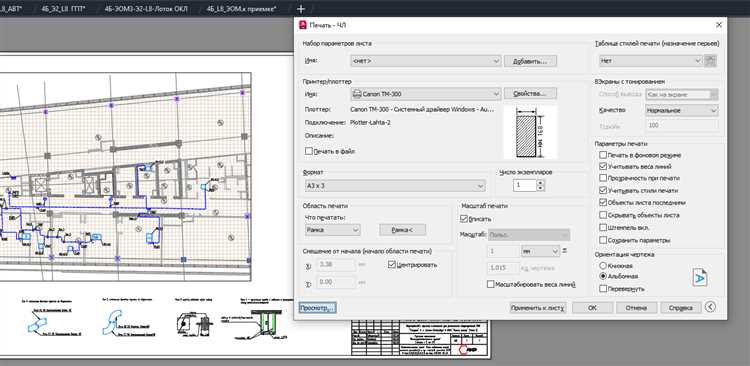Click Применить к листу button
Screen dimensions: 750x366
[x=538, y=308]
